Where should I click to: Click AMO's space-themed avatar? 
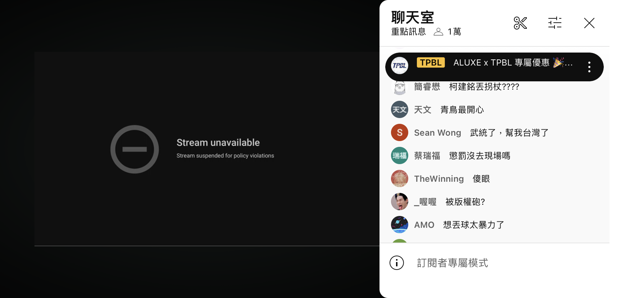(x=400, y=225)
